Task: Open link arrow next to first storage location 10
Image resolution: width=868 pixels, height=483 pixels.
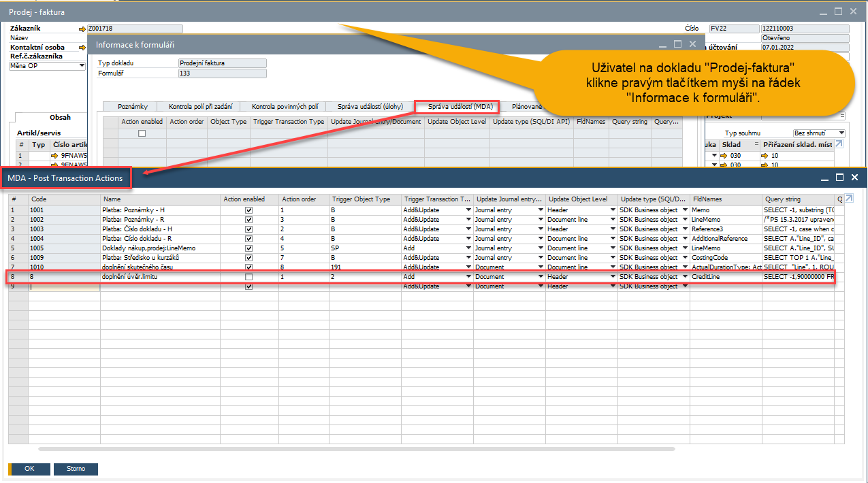Action: tap(765, 156)
